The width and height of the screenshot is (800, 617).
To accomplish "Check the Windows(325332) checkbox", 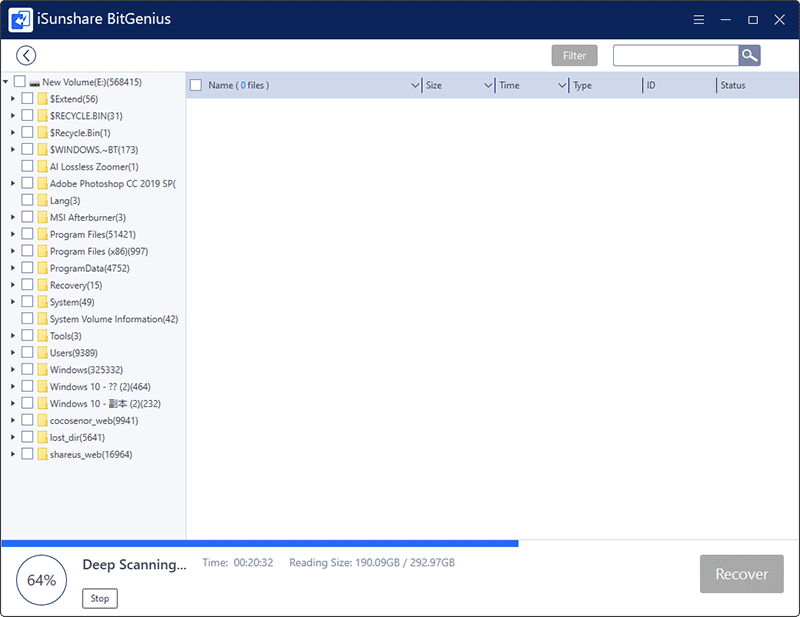I will pos(27,369).
